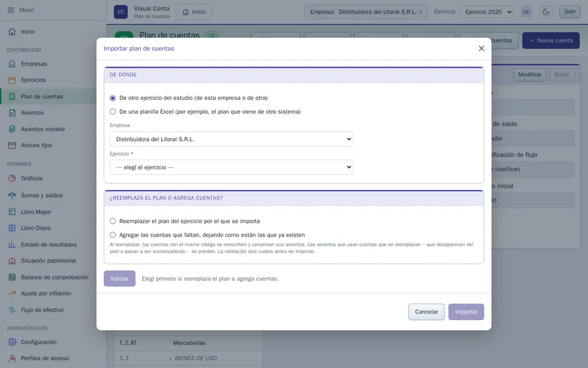Image resolution: width=588 pixels, height=368 pixels.
Task: Click the Ejercicios calendar icon
Action: coord(12,80)
